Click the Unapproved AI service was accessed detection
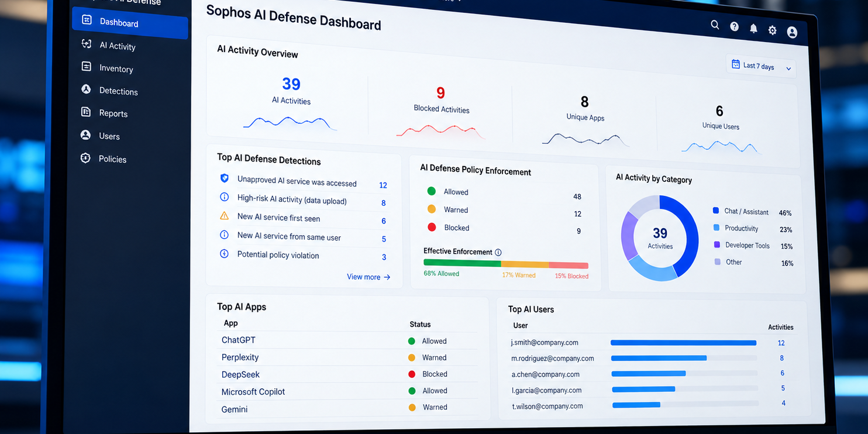The image size is (868, 434). coord(297,181)
